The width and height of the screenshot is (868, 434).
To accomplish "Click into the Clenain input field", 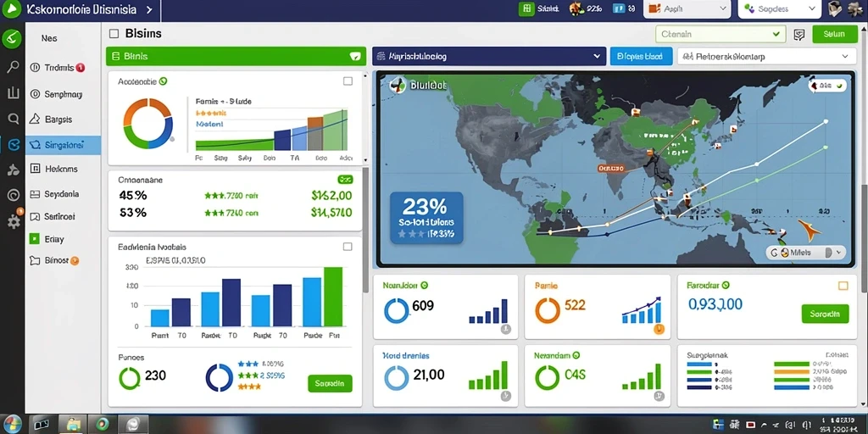I will tap(721, 34).
